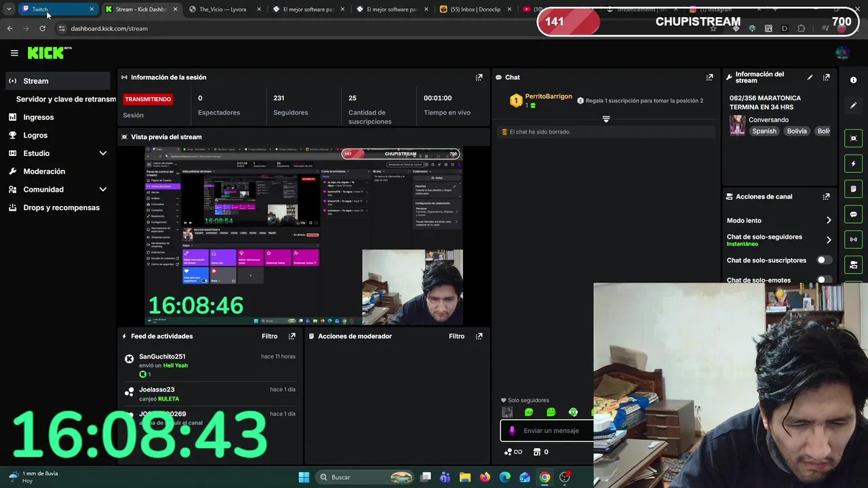Pop out the Chat panel
Image resolution: width=868 pixels, height=488 pixels.
click(709, 77)
